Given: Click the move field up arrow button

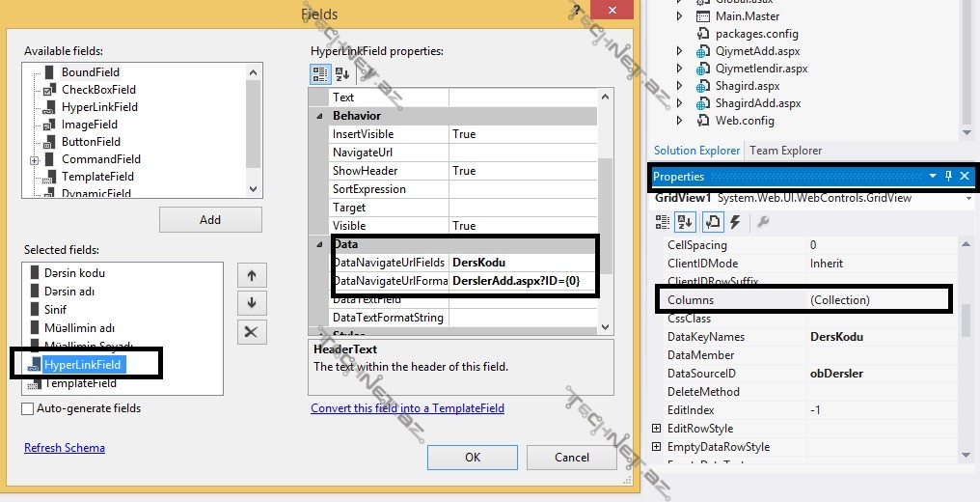Looking at the screenshot, I should [x=251, y=275].
